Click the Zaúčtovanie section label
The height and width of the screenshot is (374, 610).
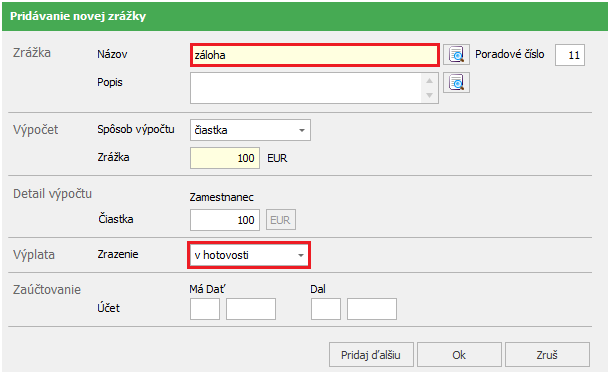(47, 290)
